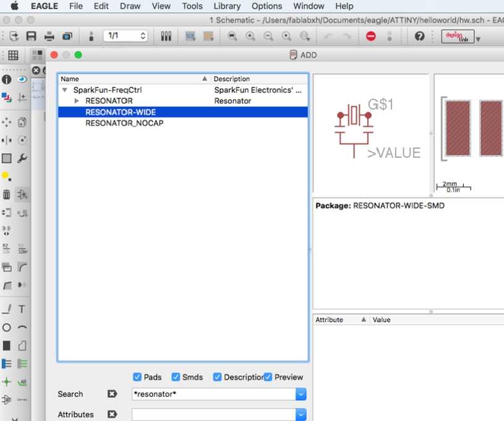Select the Change wrench tool
Viewport: 504px width, 421px height.
pyautogui.click(x=22, y=158)
